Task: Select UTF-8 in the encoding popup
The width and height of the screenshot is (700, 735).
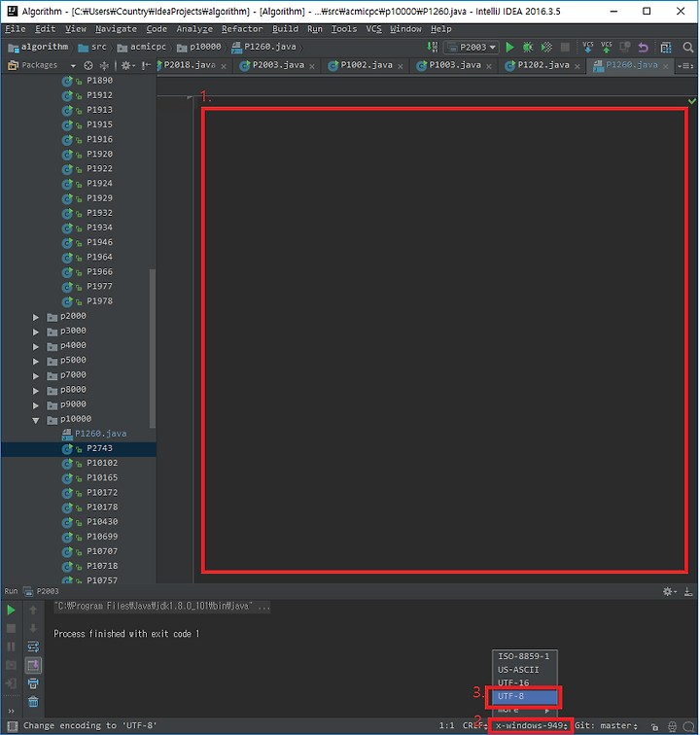Action: (525, 696)
